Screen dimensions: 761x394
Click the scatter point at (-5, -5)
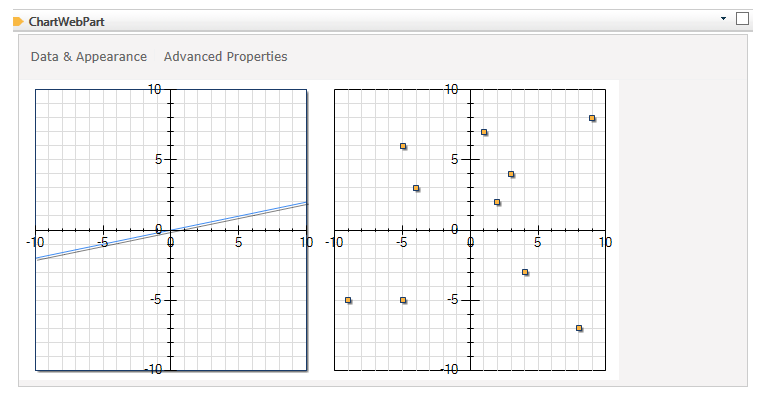pyautogui.click(x=403, y=300)
